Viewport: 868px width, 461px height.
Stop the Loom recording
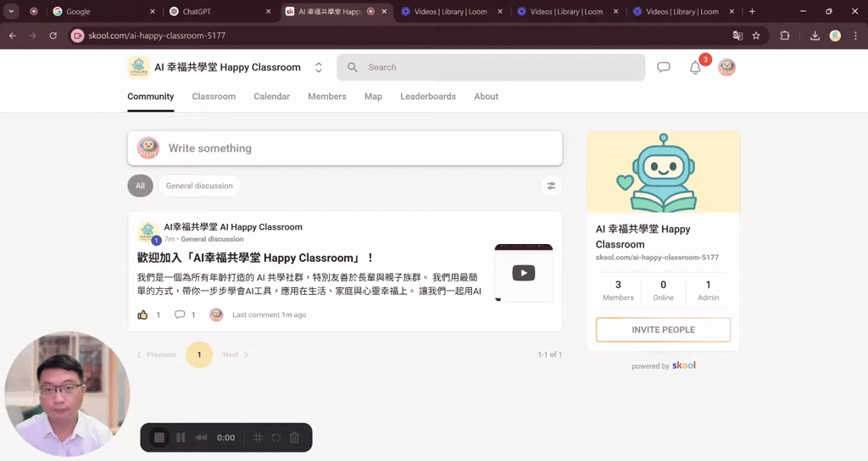159,438
